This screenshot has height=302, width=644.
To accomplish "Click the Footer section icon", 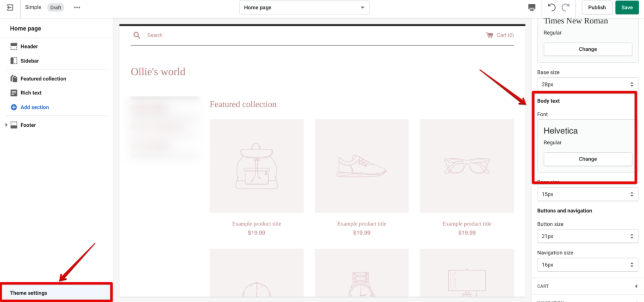I will [x=14, y=125].
